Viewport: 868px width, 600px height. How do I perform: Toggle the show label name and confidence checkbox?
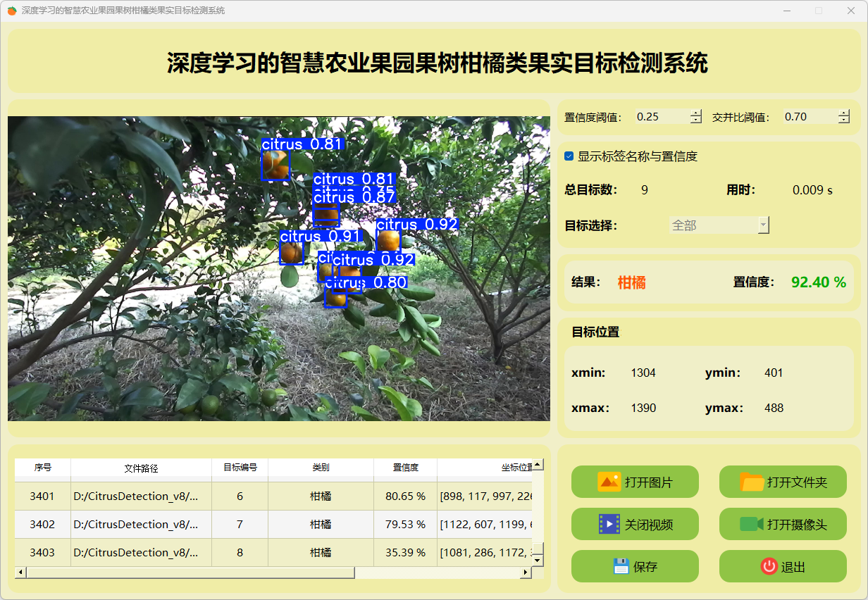(569, 156)
